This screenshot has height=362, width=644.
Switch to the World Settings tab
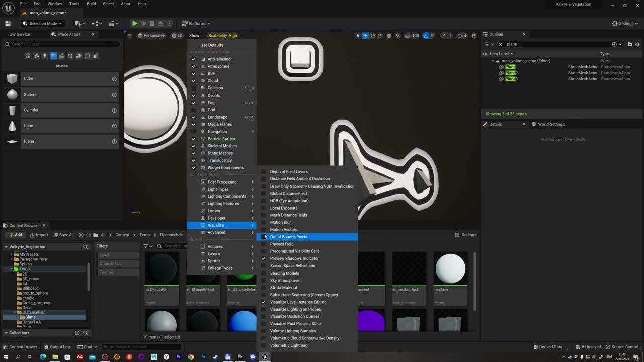551,124
